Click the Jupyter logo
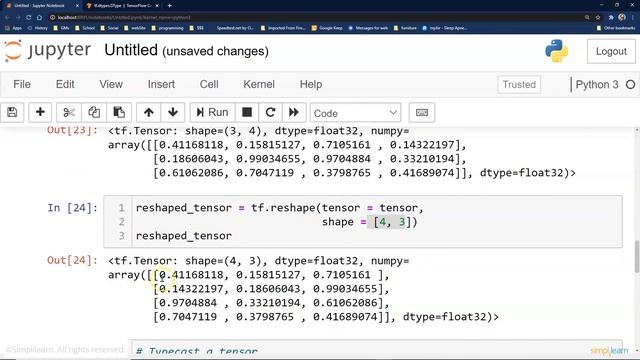640x360 pixels. pos(47,51)
